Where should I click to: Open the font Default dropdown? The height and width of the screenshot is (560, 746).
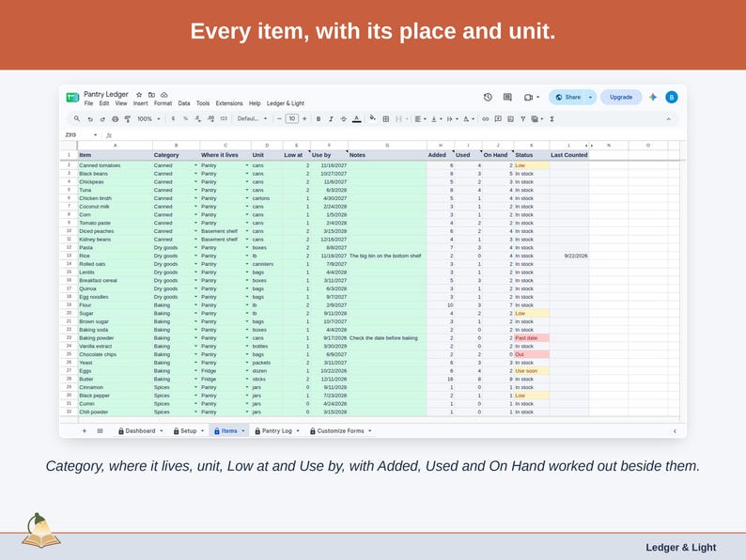click(x=252, y=119)
